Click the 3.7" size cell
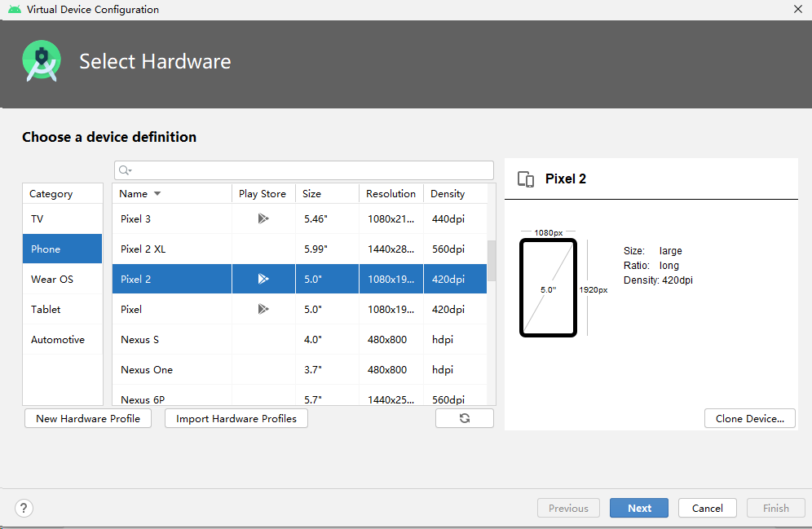Viewport: 812px width, 529px height. [327, 369]
